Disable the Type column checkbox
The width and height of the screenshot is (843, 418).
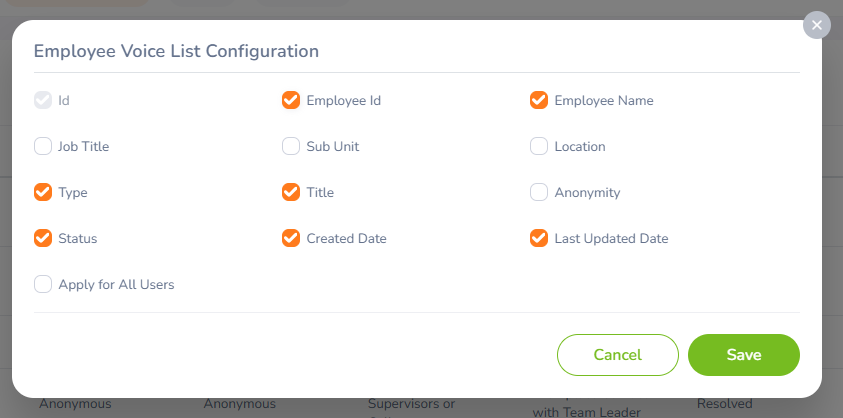(43, 192)
